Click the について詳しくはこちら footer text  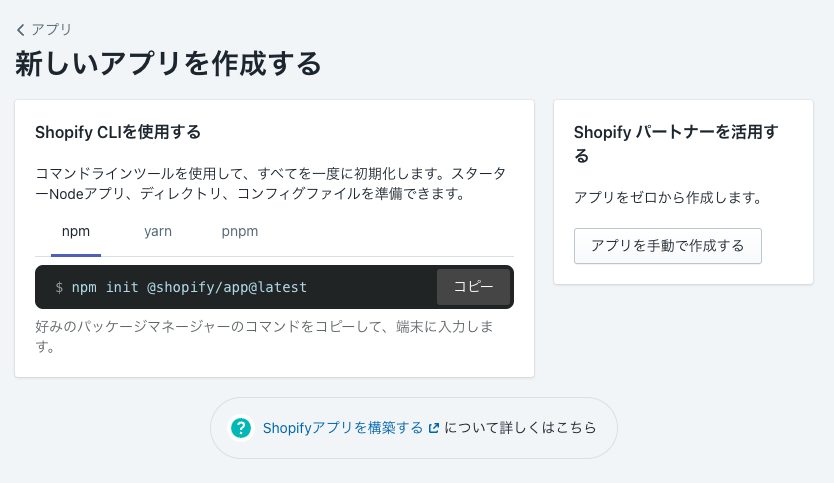[520, 428]
